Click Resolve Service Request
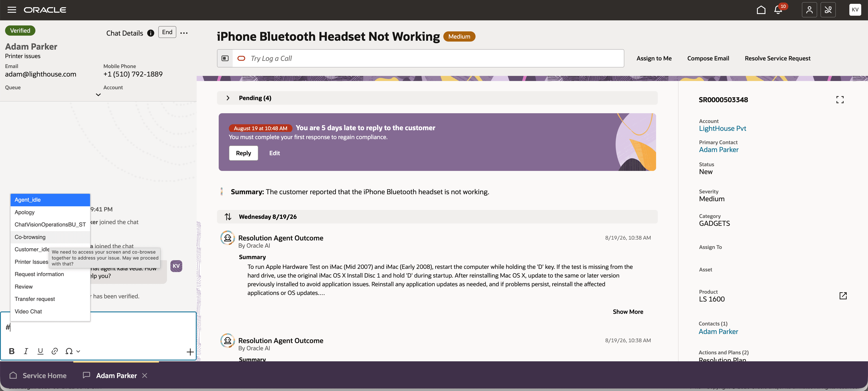This screenshot has height=391, width=868. (777, 58)
